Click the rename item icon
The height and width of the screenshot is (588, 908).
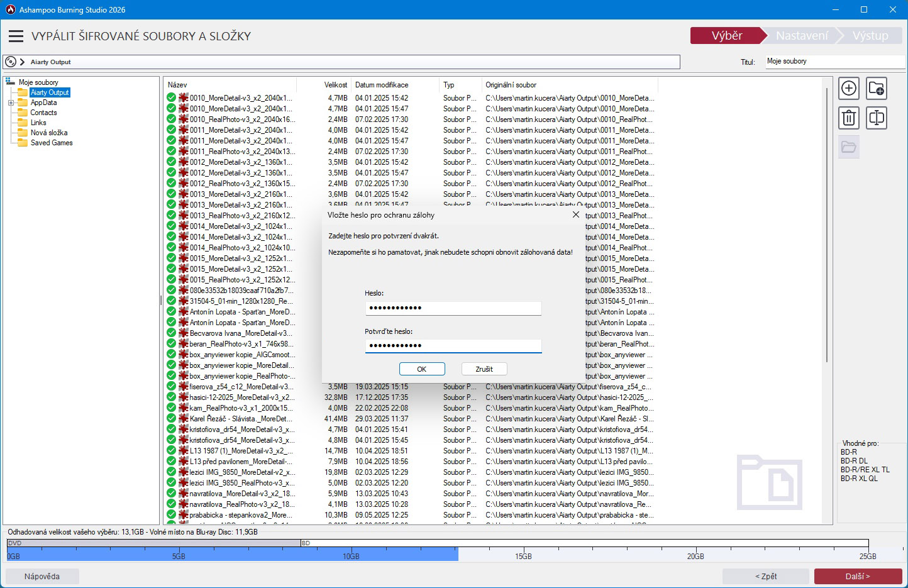(x=876, y=118)
